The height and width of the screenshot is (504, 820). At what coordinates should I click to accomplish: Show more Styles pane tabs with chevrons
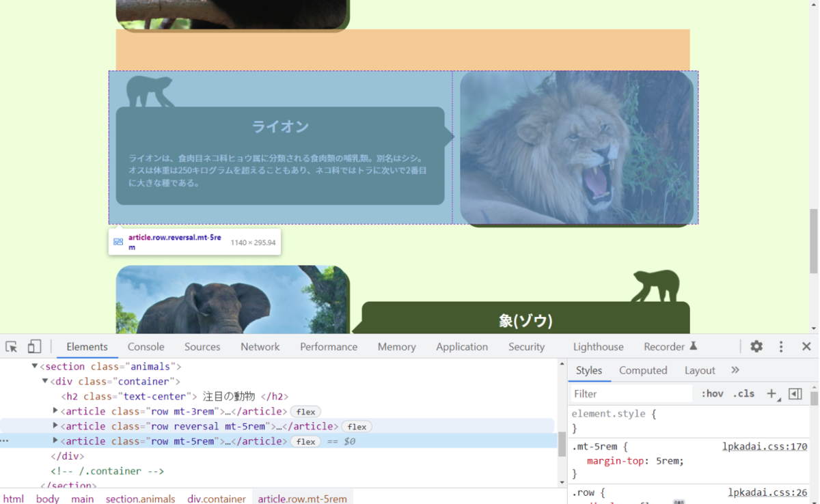tap(735, 370)
